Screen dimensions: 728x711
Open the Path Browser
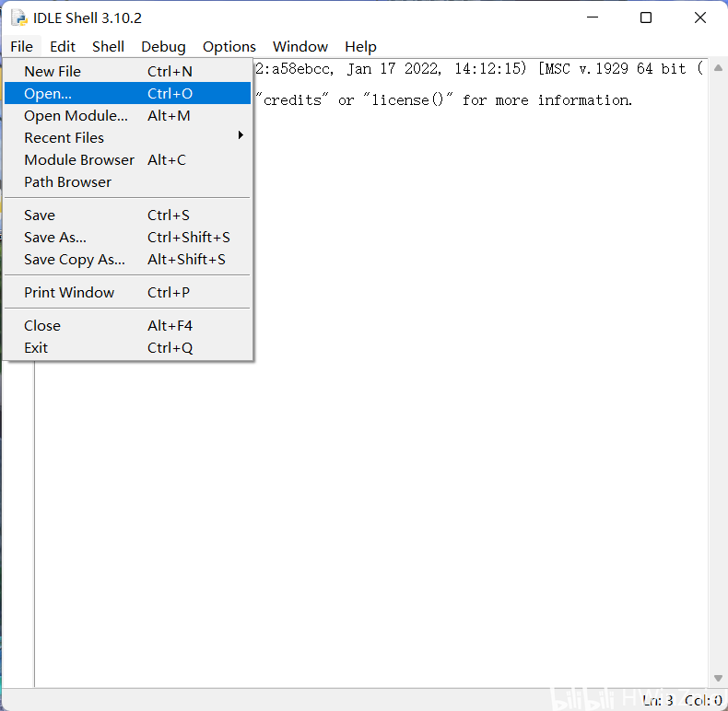(x=128, y=182)
